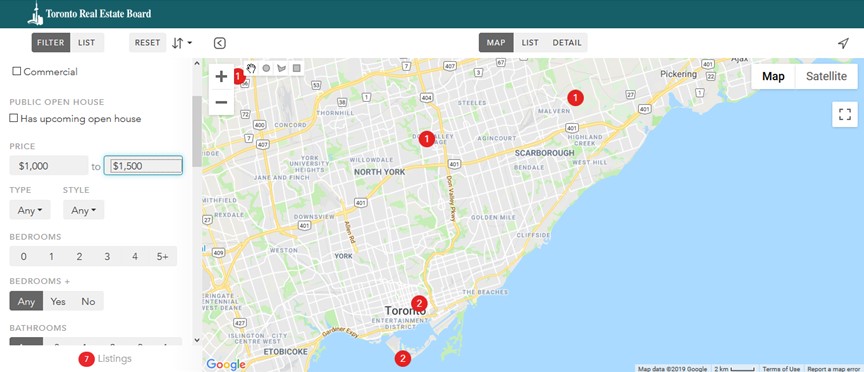
Task: Collapse the filter side panel
Action: [219, 43]
